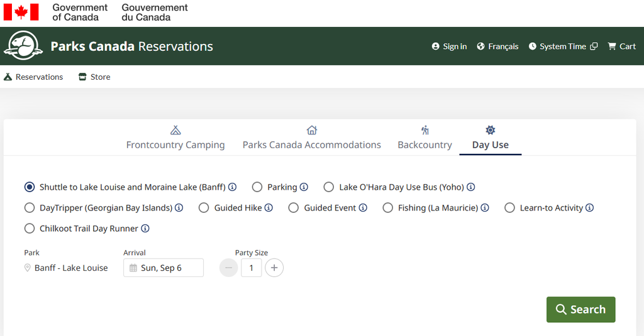Open System Time popup
644x336 pixels.
click(563, 46)
